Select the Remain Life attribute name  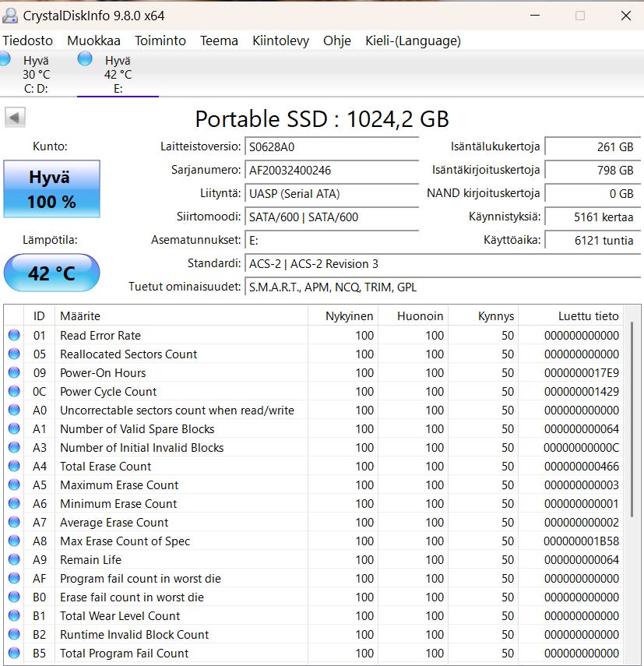[90, 560]
